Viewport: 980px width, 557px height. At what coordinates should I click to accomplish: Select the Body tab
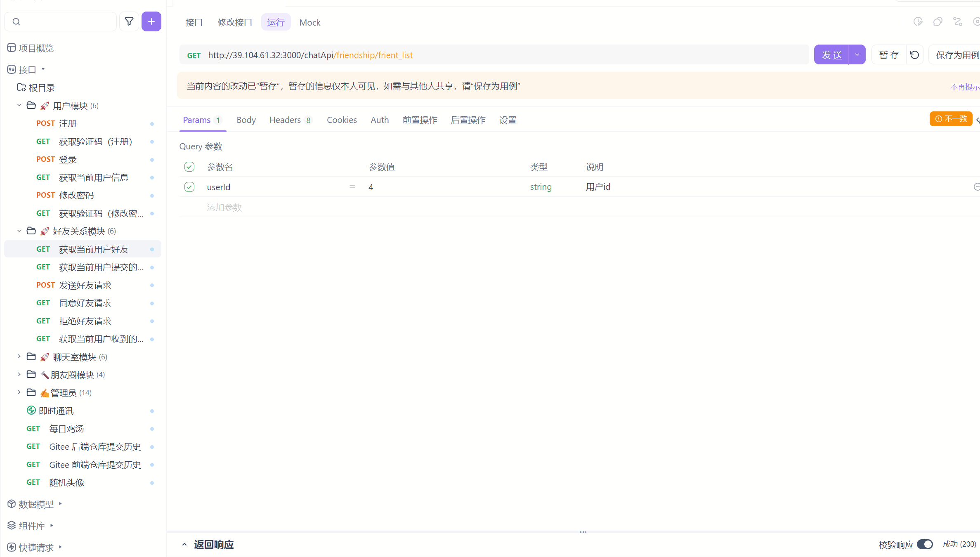(x=246, y=120)
